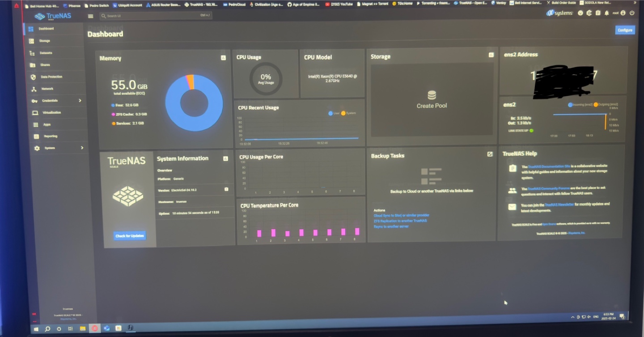This screenshot has height=337, width=644.
Task: Open the feedback smiley icon
Action: tap(580, 13)
